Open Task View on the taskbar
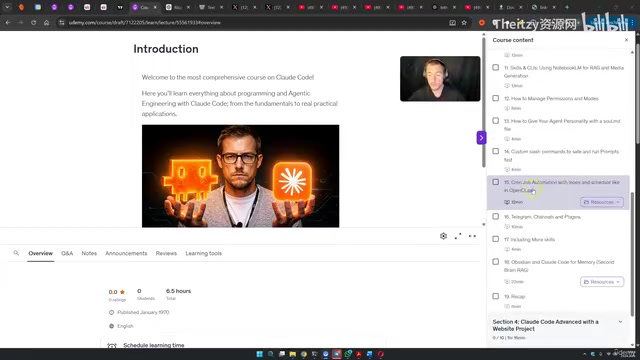Image resolution: width=640 pixels, height=360 pixels. (282, 354)
